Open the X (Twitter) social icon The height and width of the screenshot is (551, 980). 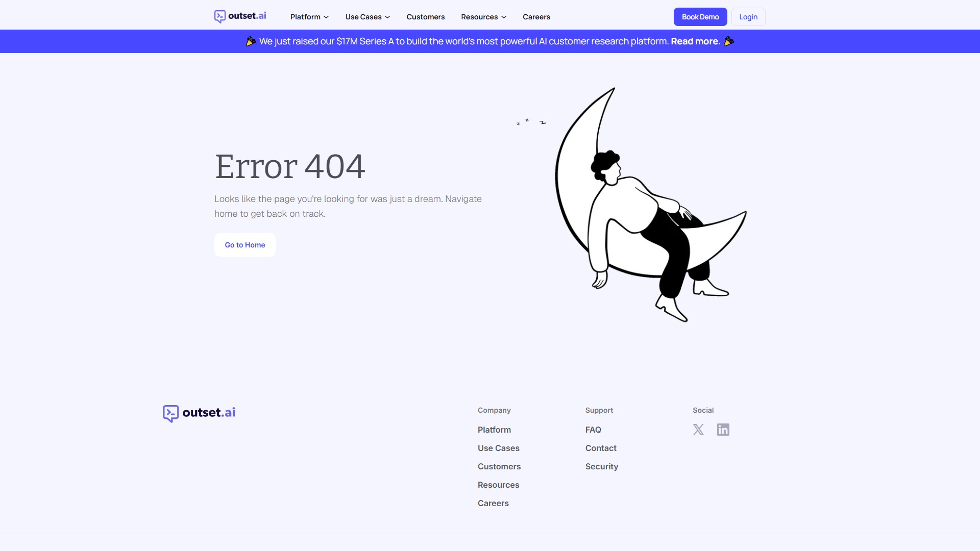coord(698,430)
